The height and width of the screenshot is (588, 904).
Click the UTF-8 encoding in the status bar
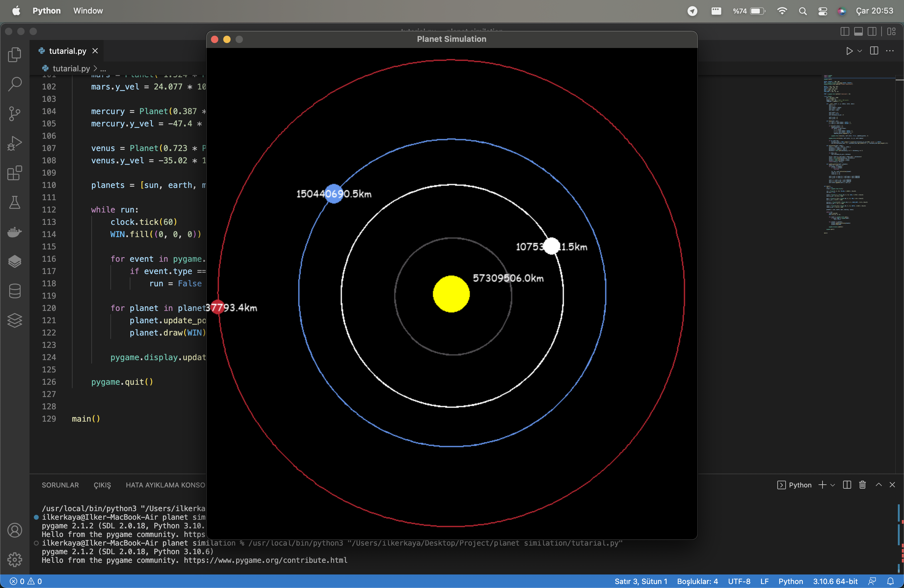(x=739, y=581)
